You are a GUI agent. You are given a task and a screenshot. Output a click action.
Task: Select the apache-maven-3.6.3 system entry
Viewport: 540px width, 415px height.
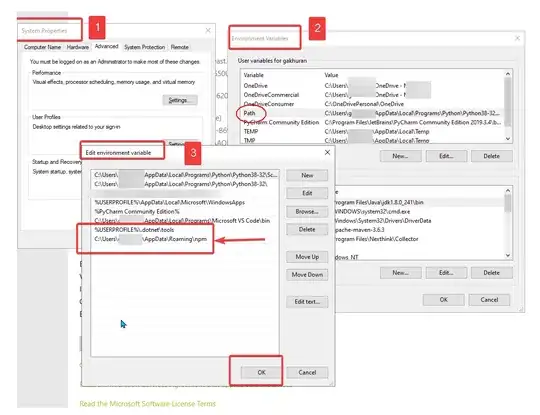point(419,230)
